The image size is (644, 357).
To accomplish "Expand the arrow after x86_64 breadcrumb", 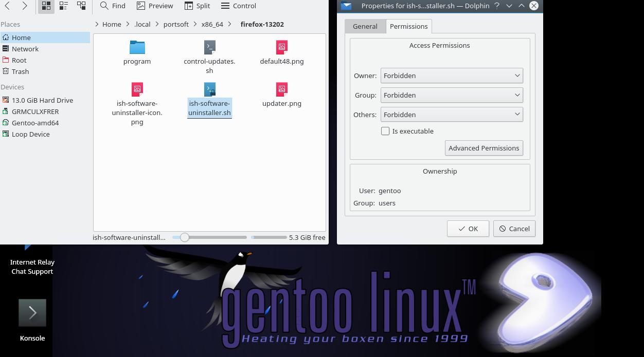I will pos(230,24).
